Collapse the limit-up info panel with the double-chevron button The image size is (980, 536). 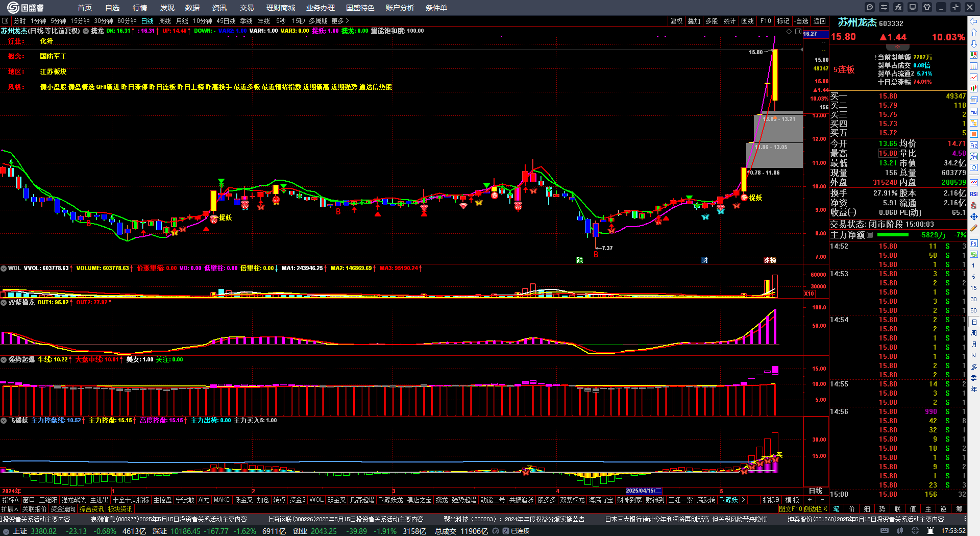[897, 47]
